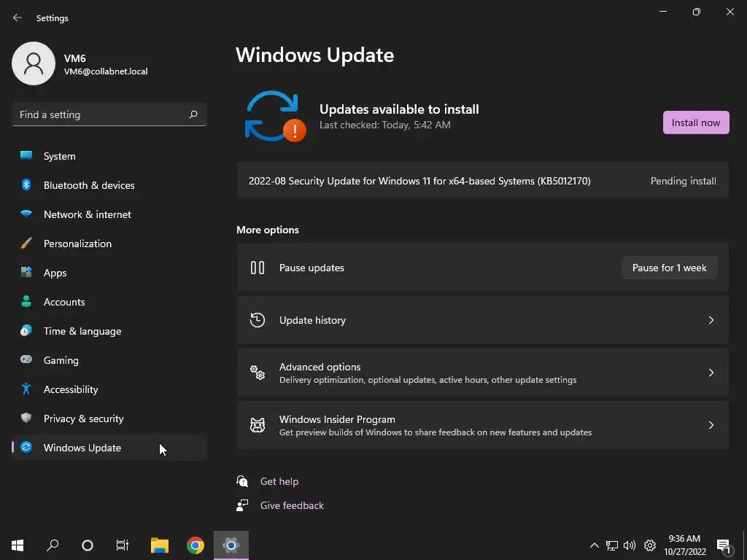Viewport: 747px width, 560px height.
Task: Click the Time & language globe-clock icon
Action: pos(26,330)
